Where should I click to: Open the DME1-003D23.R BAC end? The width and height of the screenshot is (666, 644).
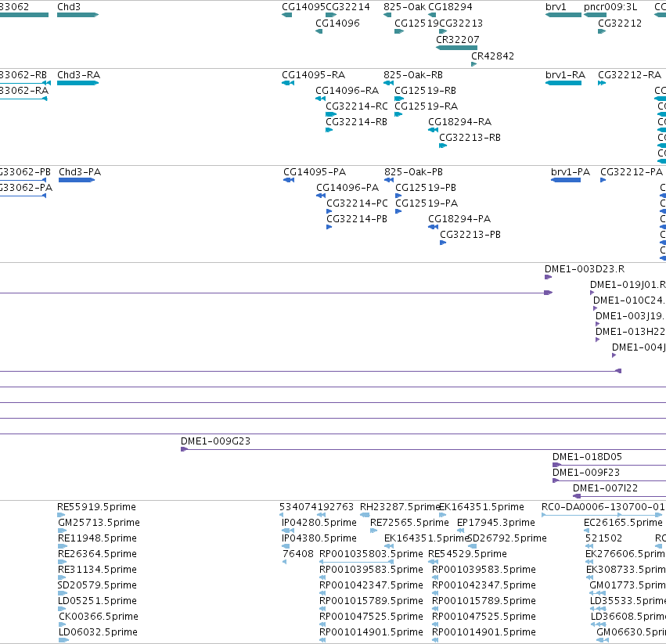549,277
